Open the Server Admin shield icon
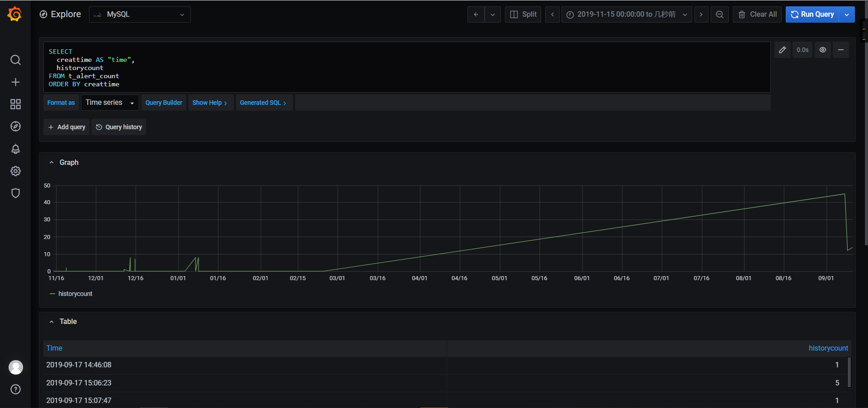The width and height of the screenshot is (868, 408). 15,193
